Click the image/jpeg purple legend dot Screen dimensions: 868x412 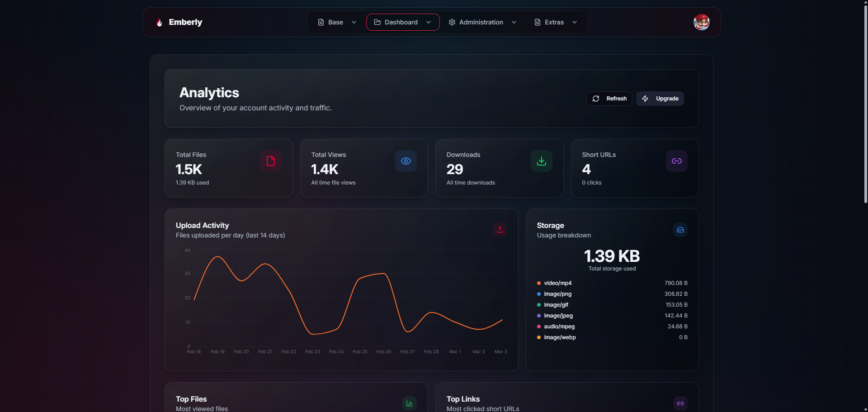[539, 316]
